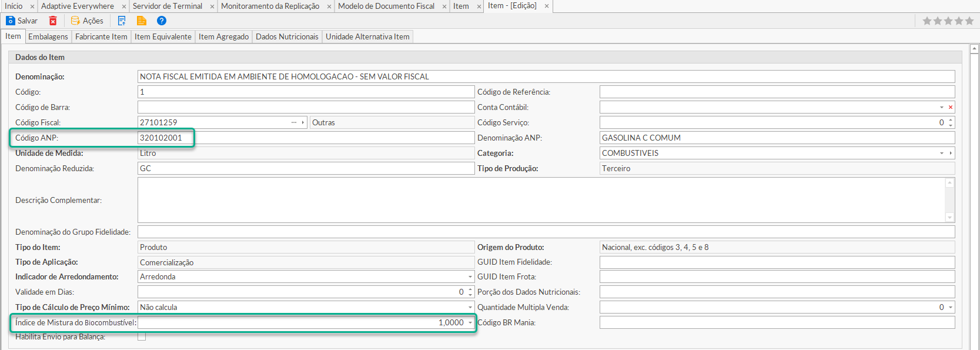Click Denominação do Grupo Fidelidade field
The height and width of the screenshot is (350, 980).
546,232
